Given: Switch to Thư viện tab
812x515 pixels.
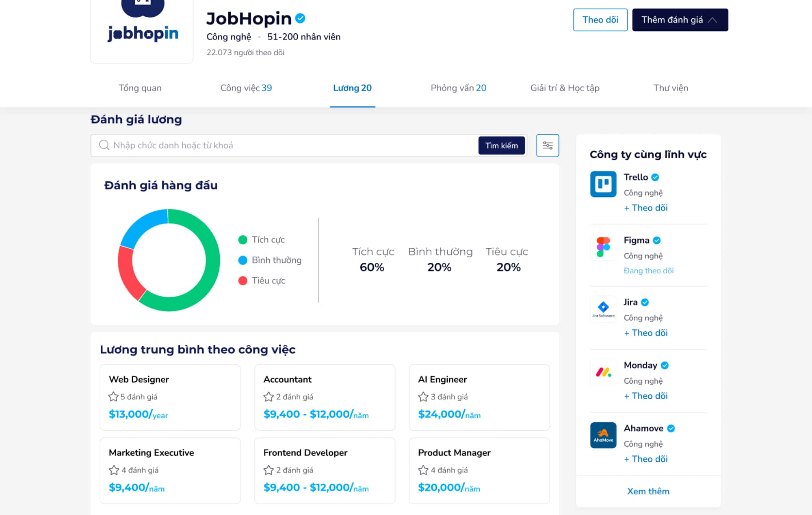Looking at the screenshot, I should coord(671,88).
